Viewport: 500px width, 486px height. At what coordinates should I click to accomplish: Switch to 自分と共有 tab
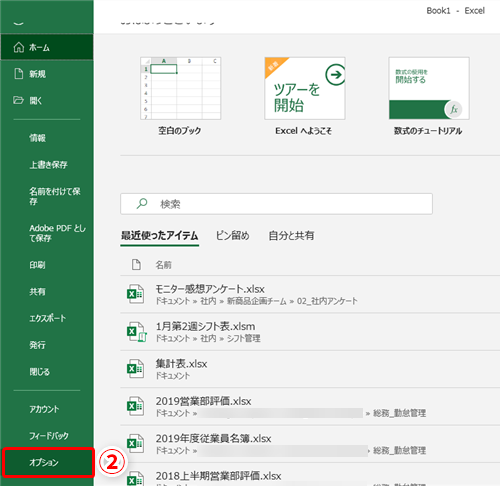pos(291,236)
